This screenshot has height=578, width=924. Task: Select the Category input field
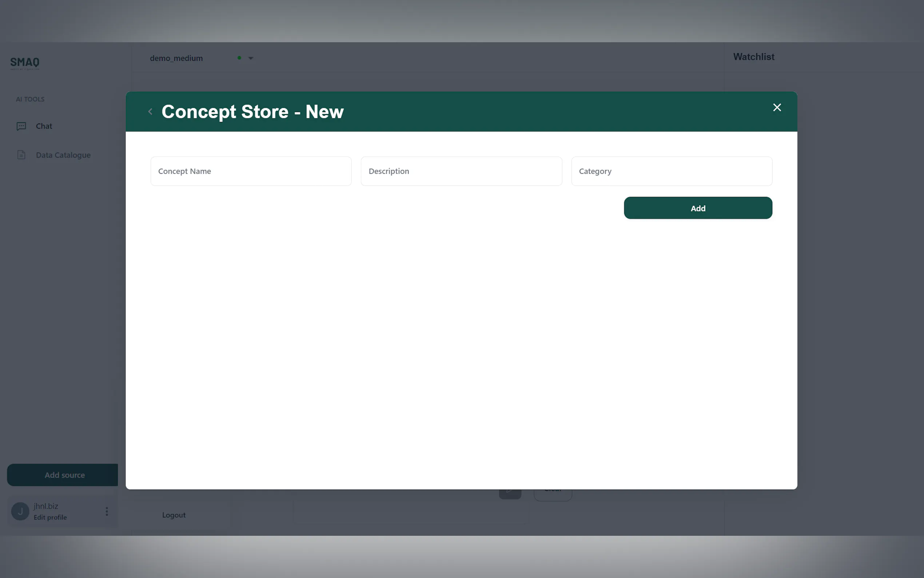click(671, 171)
